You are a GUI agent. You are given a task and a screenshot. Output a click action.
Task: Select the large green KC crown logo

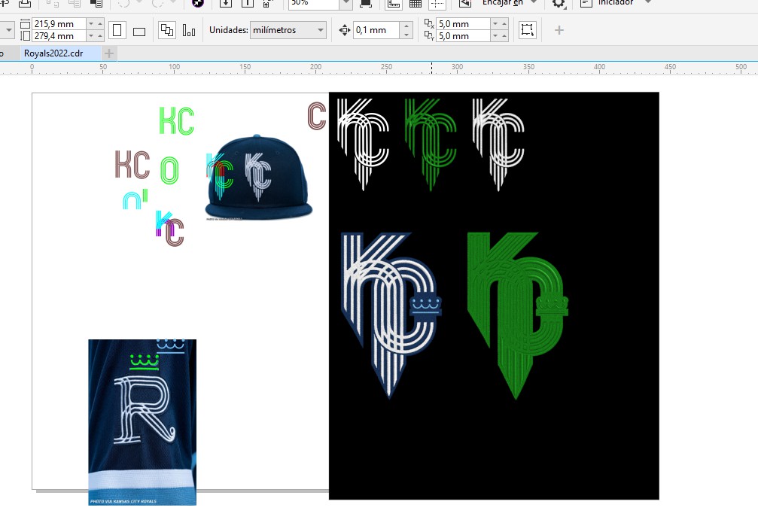pyautogui.click(x=517, y=315)
